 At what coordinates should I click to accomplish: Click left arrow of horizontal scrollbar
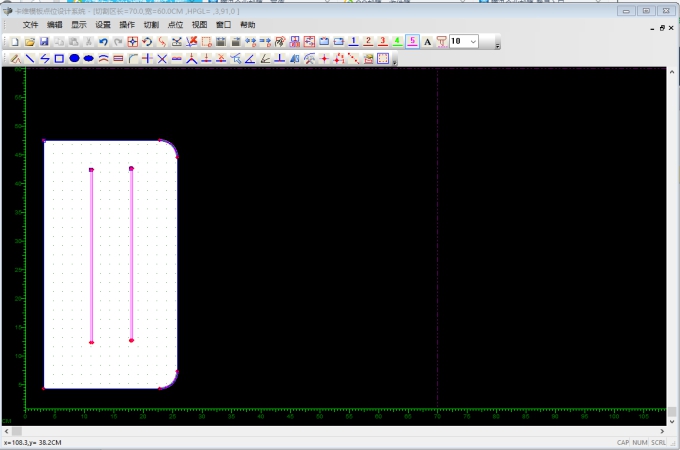point(7,431)
